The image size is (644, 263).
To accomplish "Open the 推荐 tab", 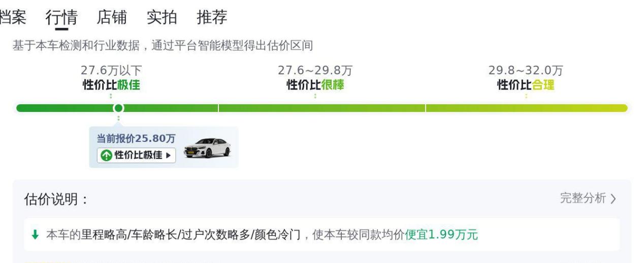I will (212, 17).
